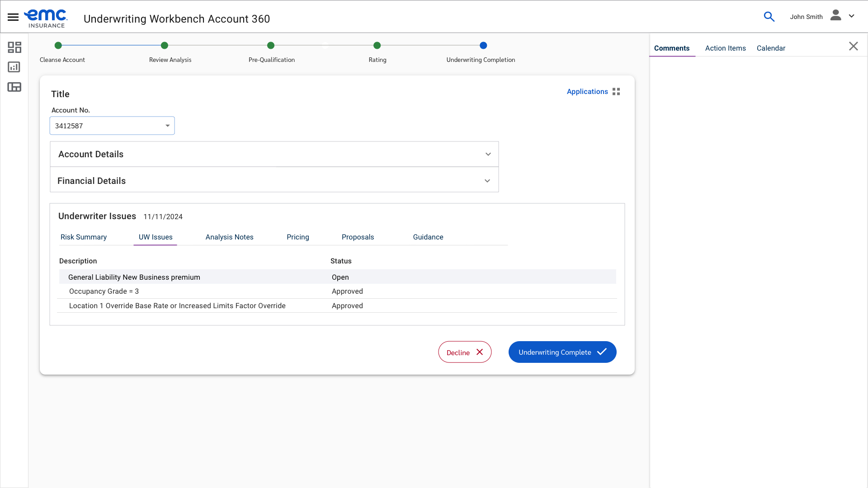Viewport: 868px width, 488px height.
Task: Open the Account No. dropdown
Action: (x=167, y=126)
